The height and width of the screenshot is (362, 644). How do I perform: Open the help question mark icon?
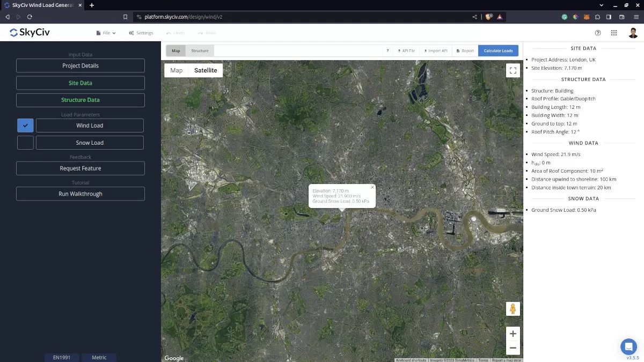point(598,33)
